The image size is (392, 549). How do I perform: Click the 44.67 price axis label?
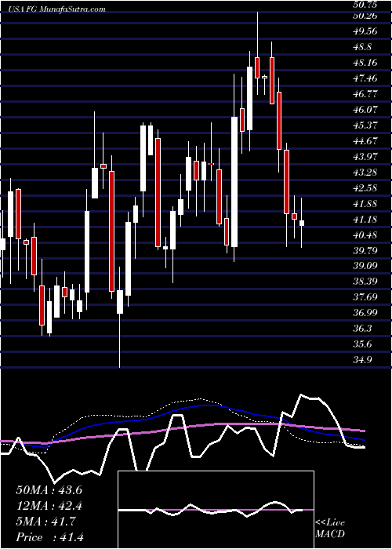[365, 140]
